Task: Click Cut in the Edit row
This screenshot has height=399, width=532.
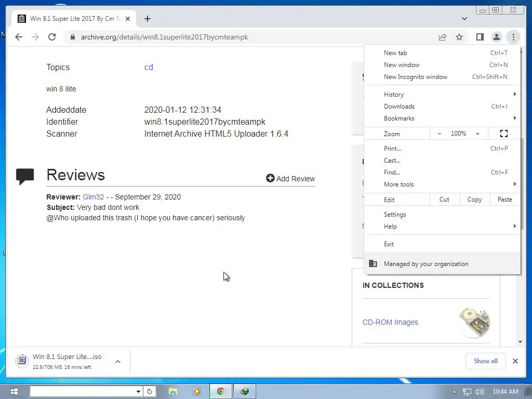Action: (x=445, y=199)
